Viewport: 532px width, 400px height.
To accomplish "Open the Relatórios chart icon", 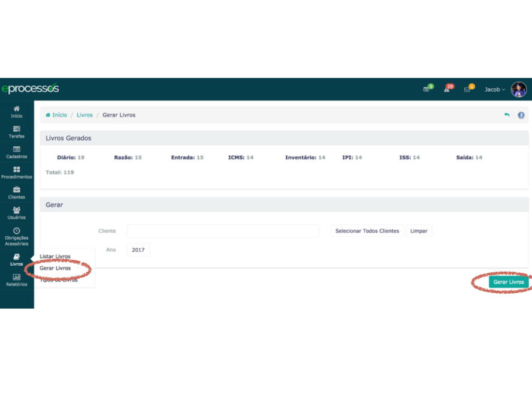I will [x=16, y=277].
